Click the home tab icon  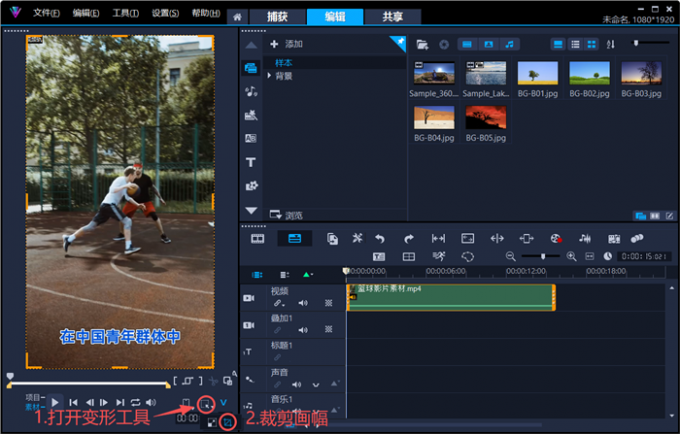coord(237,17)
